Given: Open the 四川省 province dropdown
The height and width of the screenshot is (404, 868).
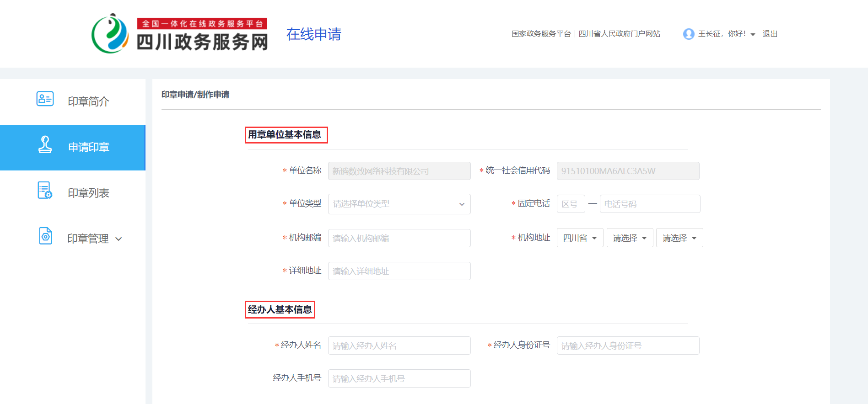Looking at the screenshot, I should (x=580, y=238).
